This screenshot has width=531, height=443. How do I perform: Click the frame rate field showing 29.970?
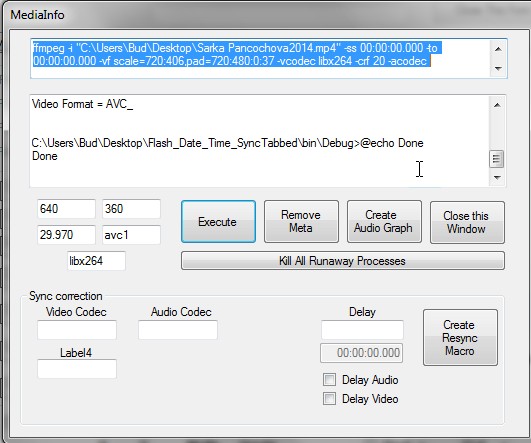click(x=66, y=235)
